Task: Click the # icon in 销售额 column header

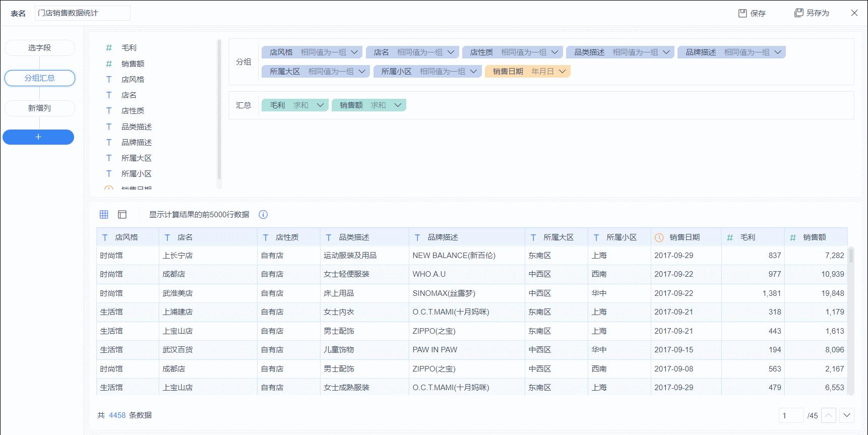Action: (793, 237)
